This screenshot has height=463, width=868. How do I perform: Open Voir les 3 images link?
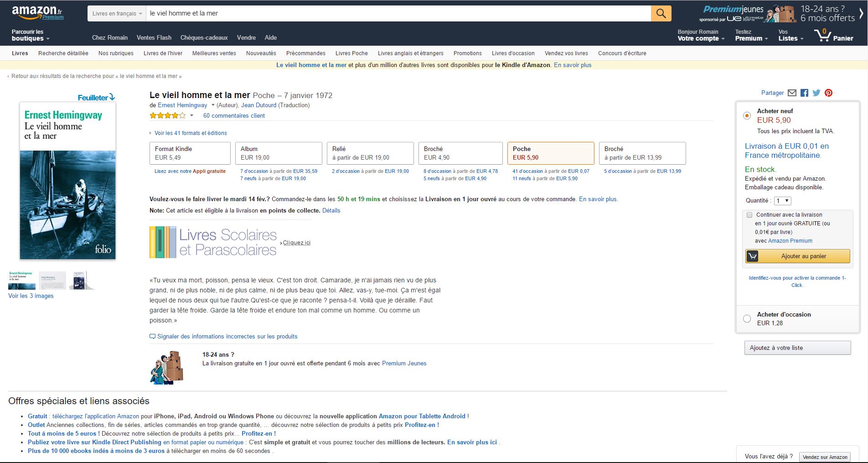[31, 296]
